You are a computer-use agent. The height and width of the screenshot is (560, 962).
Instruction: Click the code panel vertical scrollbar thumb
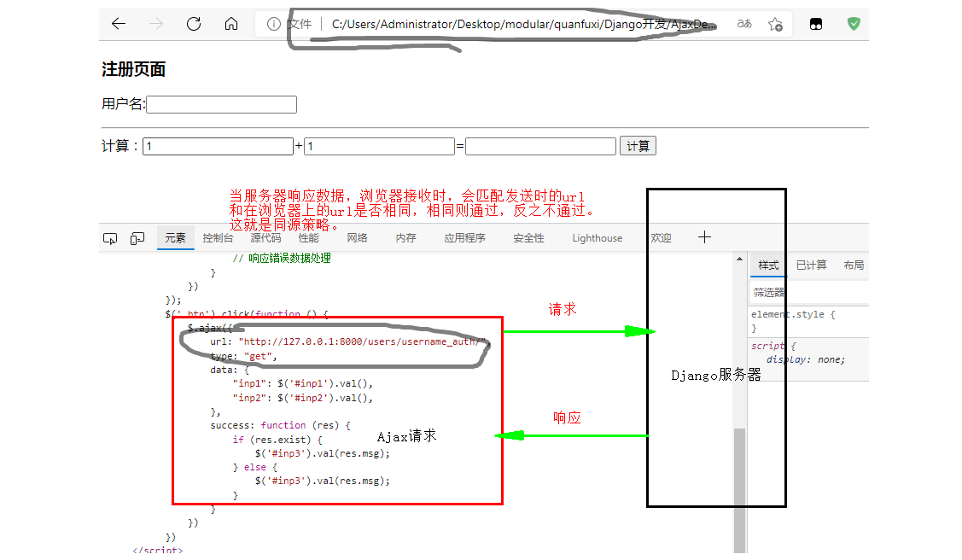(x=740, y=491)
